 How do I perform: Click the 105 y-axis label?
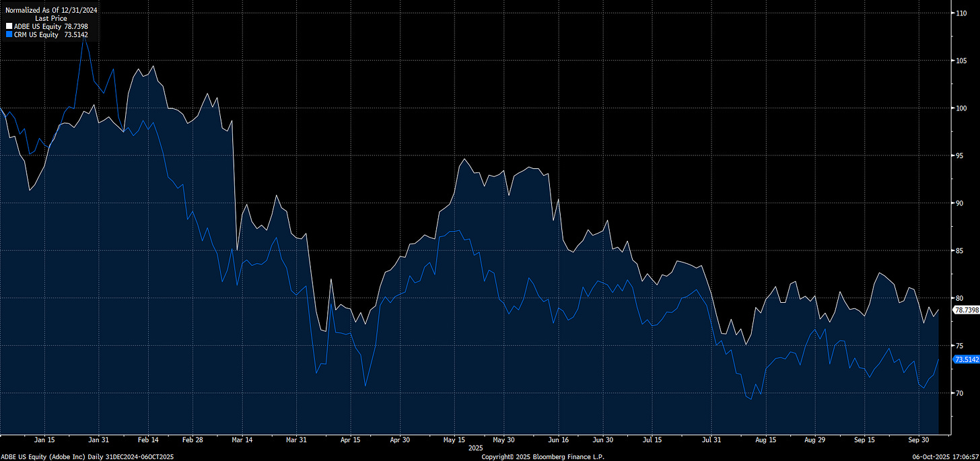point(960,61)
